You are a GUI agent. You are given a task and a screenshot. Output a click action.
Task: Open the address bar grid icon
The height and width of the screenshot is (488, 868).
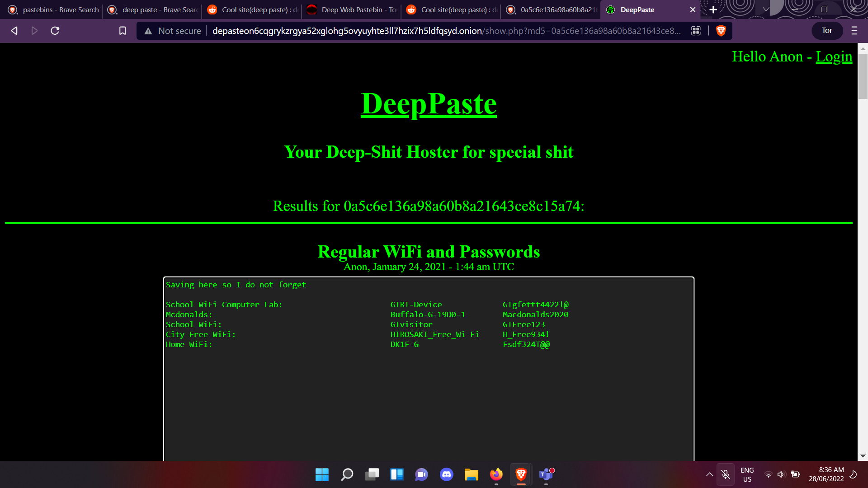(696, 31)
